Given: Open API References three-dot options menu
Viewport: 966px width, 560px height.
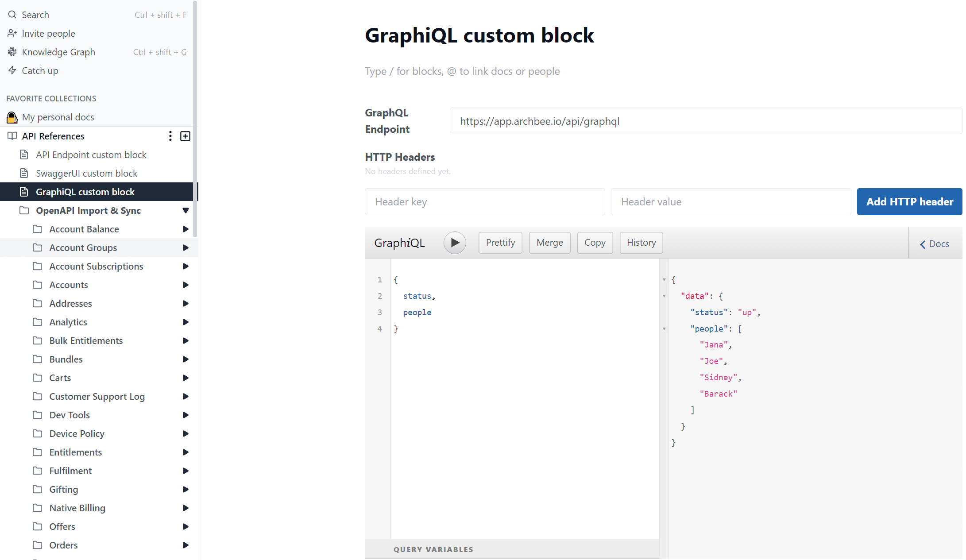Looking at the screenshot, I should coord(170,136).
